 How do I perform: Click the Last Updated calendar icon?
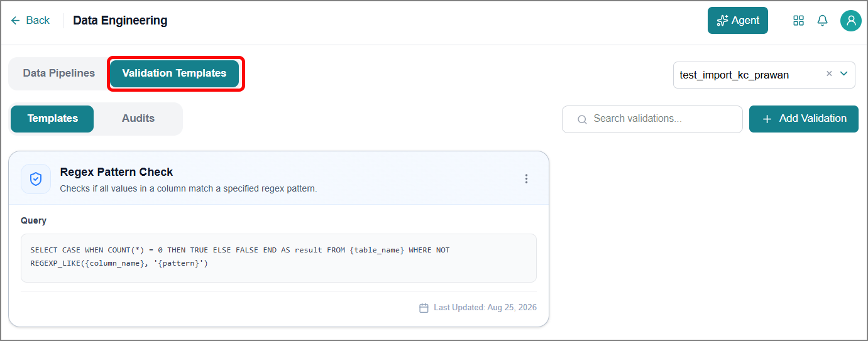tap(424, 308)
